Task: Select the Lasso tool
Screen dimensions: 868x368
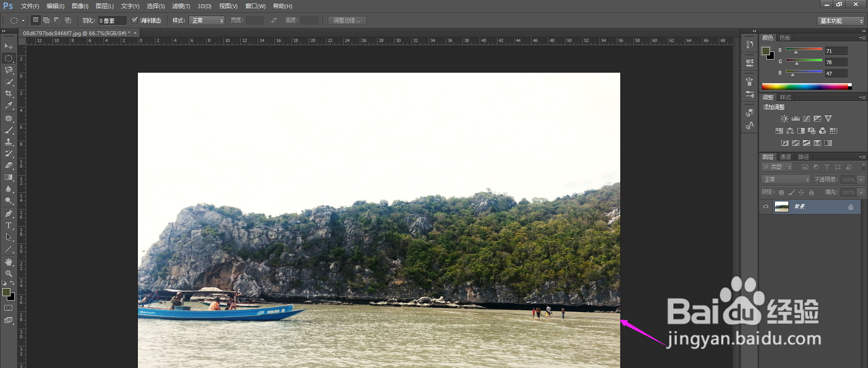Action: [x=9, y=70]
